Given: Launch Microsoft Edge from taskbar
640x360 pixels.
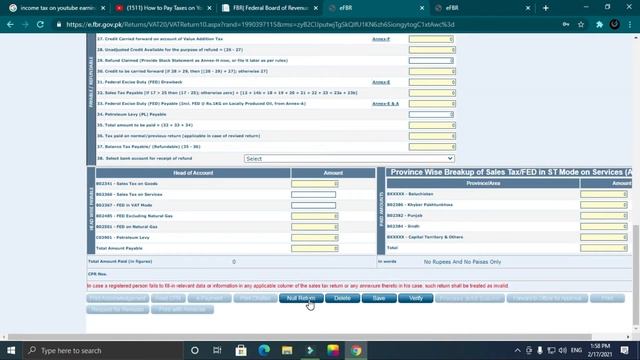Looking at the screenshot, I should coord(264,350).
